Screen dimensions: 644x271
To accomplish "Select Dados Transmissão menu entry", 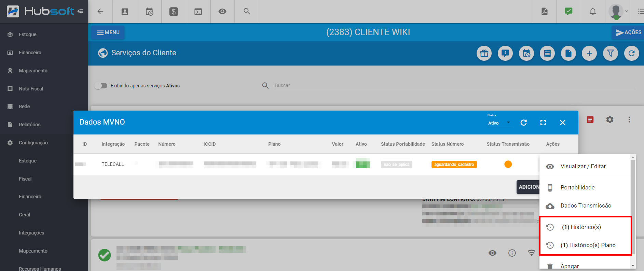I will [585, 205].
